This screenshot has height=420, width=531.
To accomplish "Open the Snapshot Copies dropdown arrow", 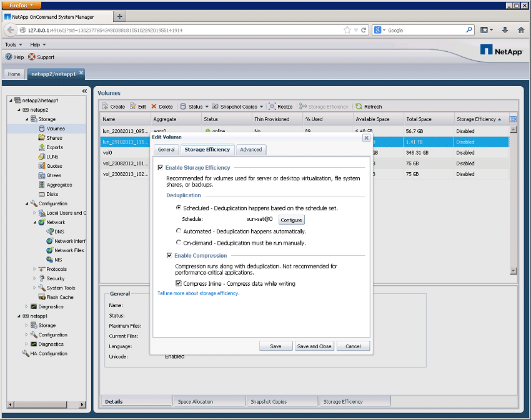I will tap(261, 107).
